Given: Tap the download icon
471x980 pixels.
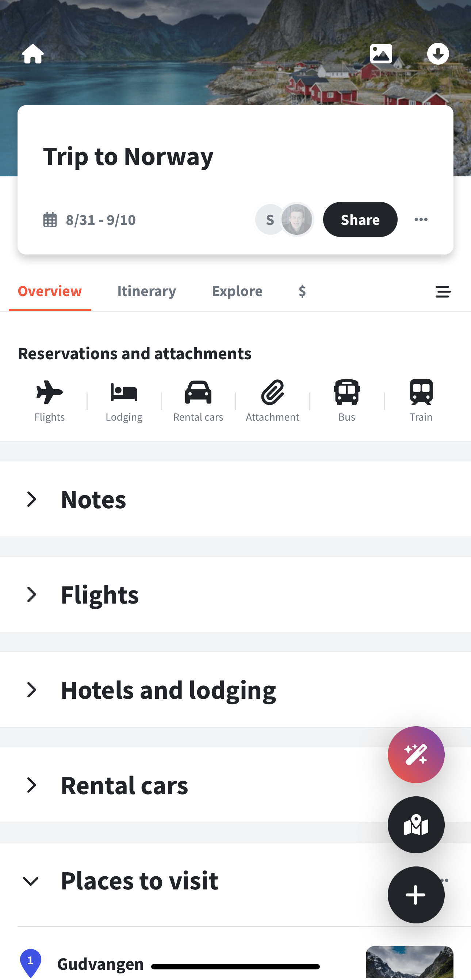Looking at the screenshot, I should coord(438,54).
